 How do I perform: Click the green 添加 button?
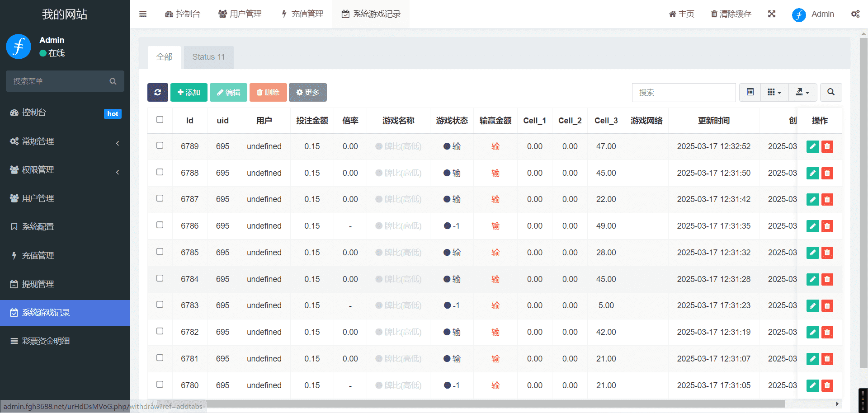point(189,92)
